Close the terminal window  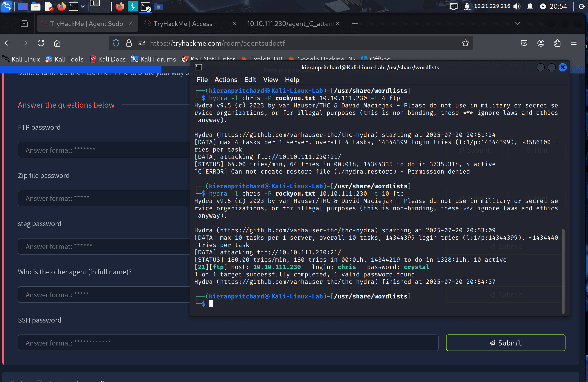[563, 67]
